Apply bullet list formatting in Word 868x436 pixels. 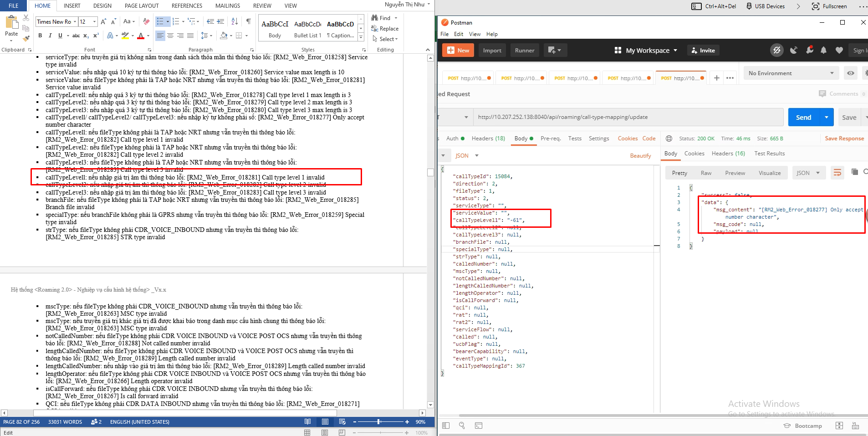(160, 21)
